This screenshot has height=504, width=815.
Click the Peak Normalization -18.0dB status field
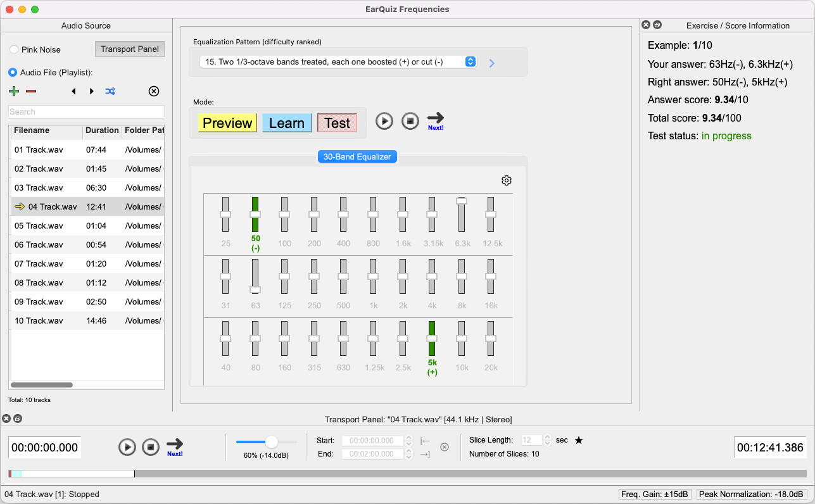[752, 495]
